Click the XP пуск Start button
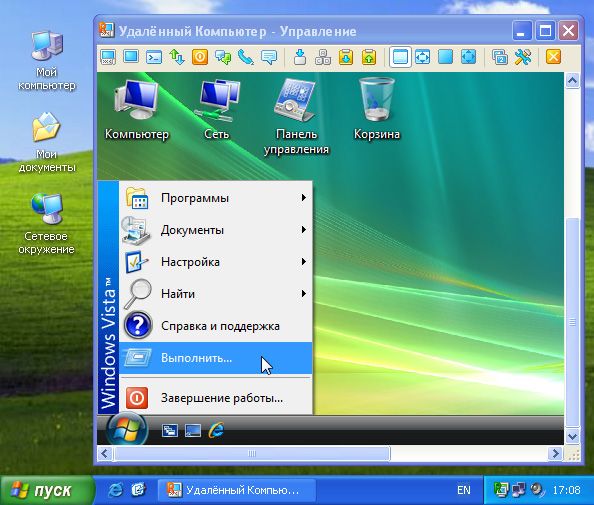The height and width of the screenshot is (505, 594). click(46, 490)
